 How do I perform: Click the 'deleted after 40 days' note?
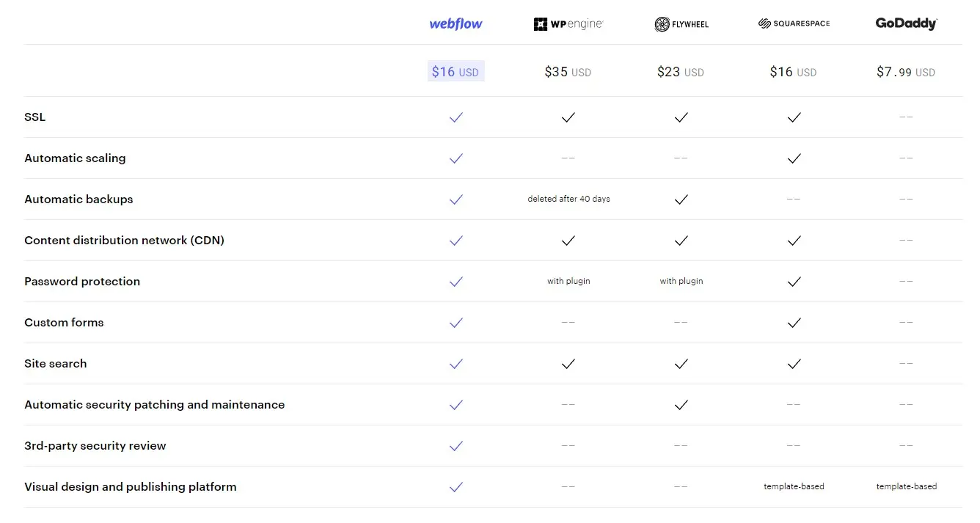pos(568,199)
